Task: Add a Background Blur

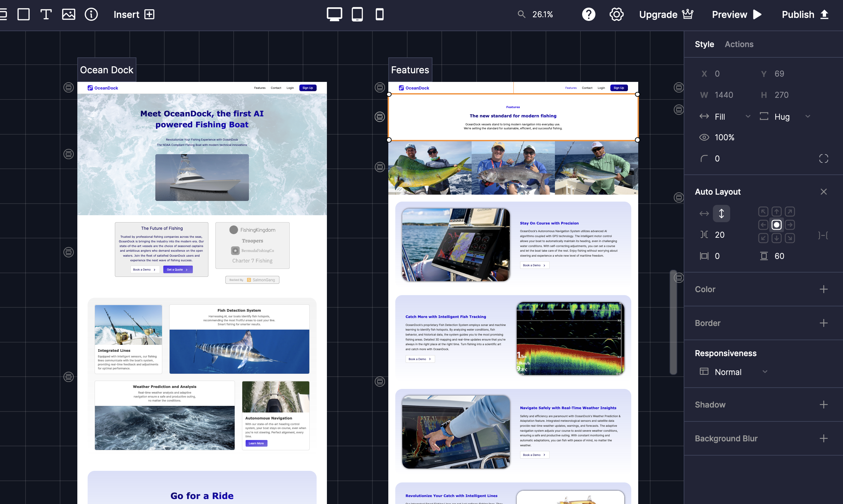Action: point(823,438)
